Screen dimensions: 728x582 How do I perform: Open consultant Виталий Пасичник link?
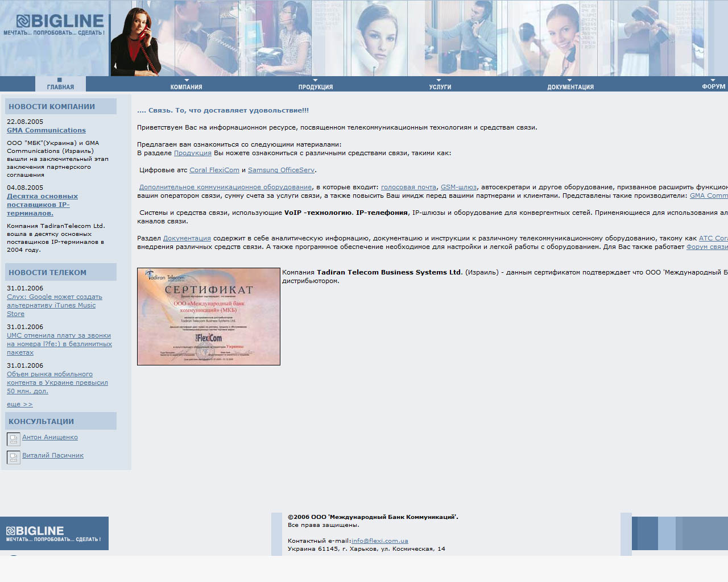53,455
